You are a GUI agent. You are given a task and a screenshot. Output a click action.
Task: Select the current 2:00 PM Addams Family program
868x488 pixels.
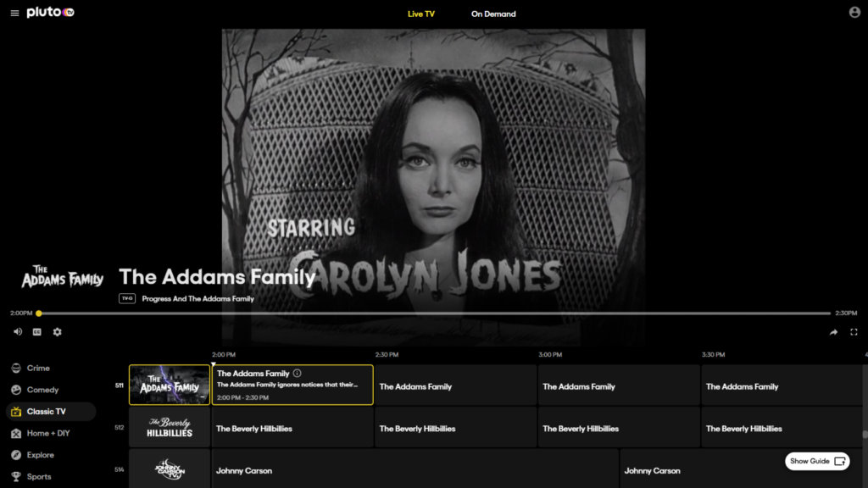(292, 385)
